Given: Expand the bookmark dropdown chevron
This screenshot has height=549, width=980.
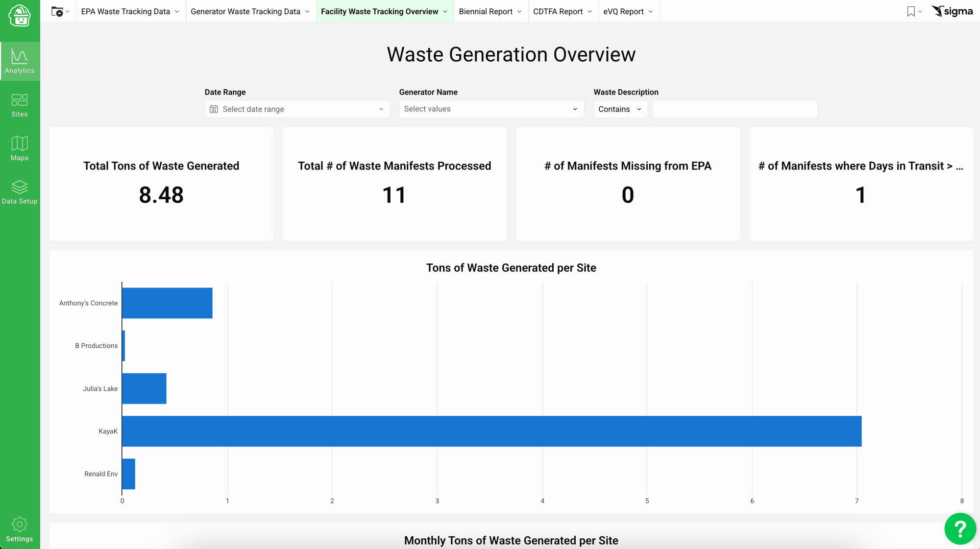Looking at the screenshot, I should (919, 11).
